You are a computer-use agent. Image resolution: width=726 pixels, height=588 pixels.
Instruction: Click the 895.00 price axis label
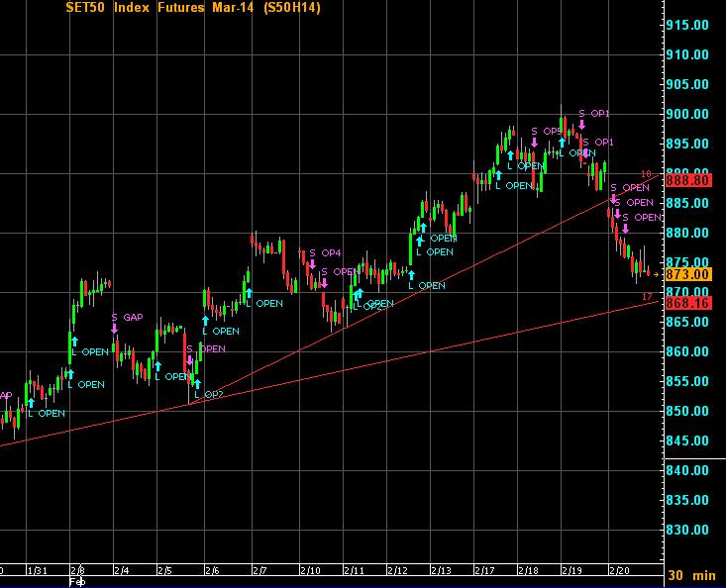coord(687,144)
